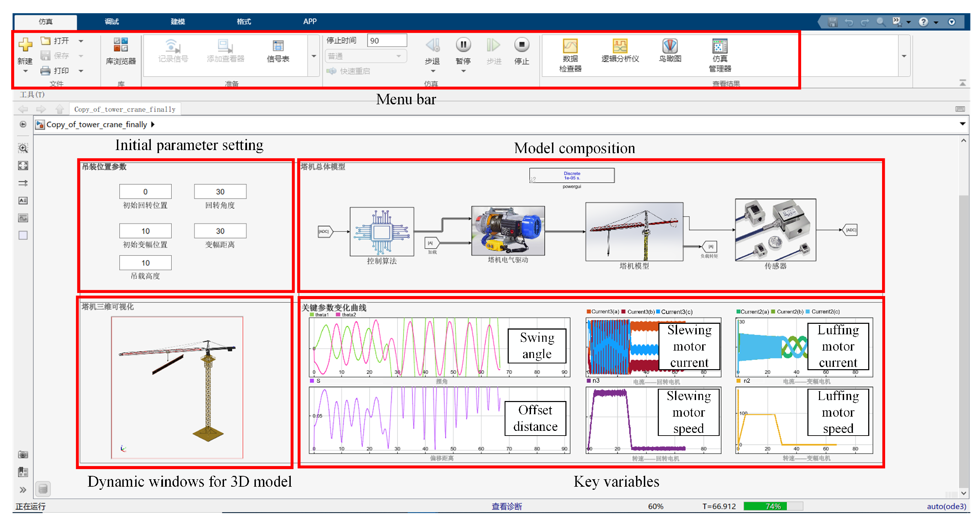This screenshot has height=526, width=980.
Task: Click the simulation progress bar at 74%
Action: point(773,506)
